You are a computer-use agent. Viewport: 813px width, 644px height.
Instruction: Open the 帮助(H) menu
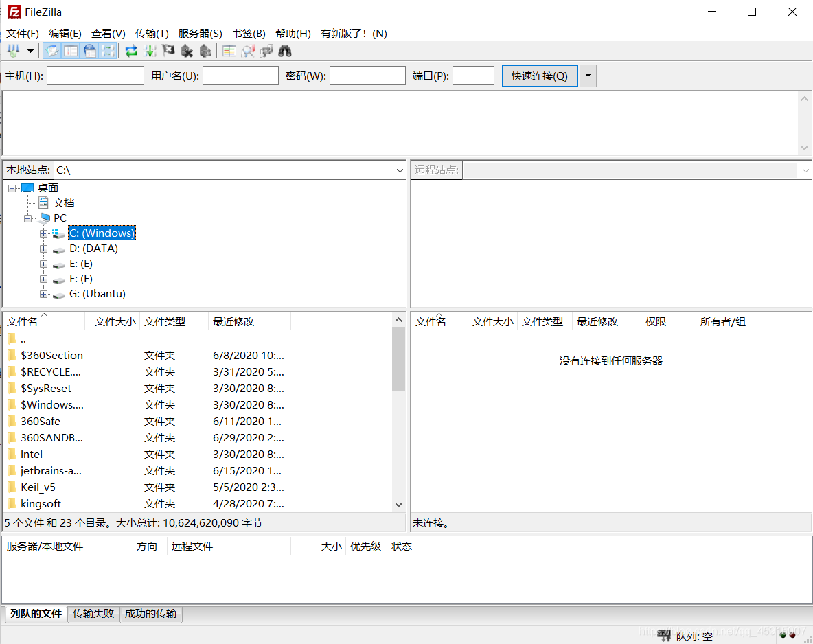293,33
